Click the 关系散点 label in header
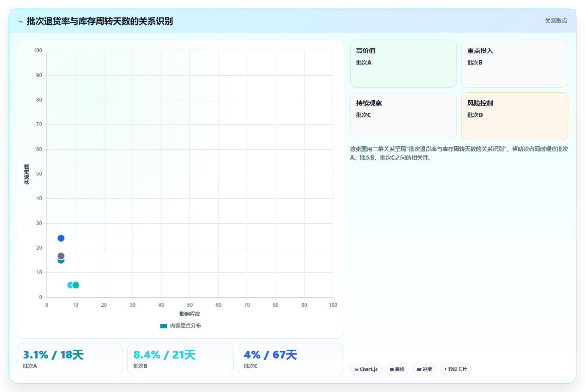The width and height of the screenshot is (585, 392). (x=556, y=21)
